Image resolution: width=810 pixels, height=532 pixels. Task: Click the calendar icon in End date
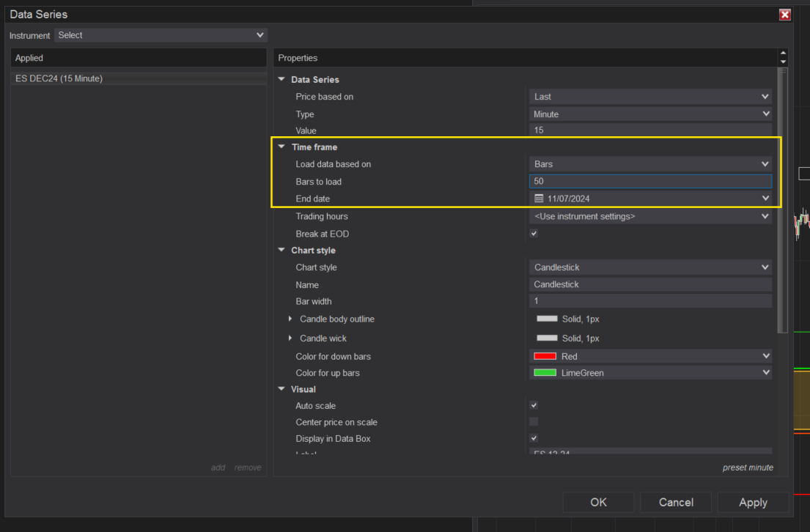[539, 199]
